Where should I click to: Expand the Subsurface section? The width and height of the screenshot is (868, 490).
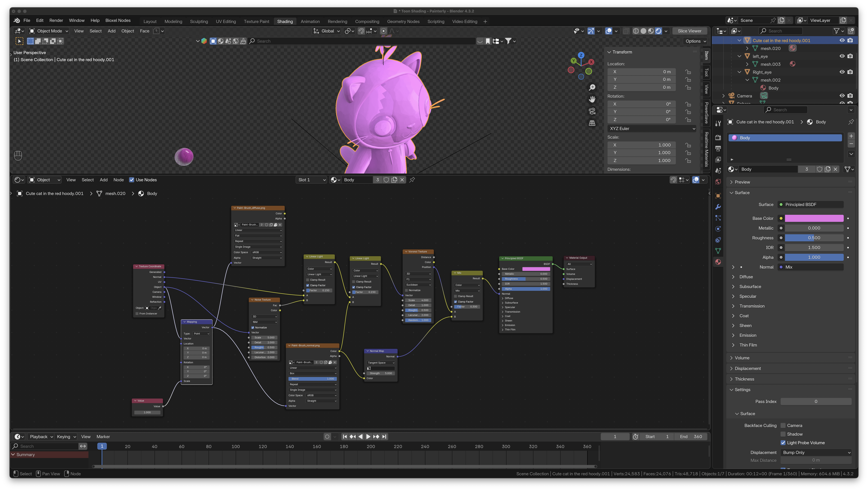pos(750,287)
